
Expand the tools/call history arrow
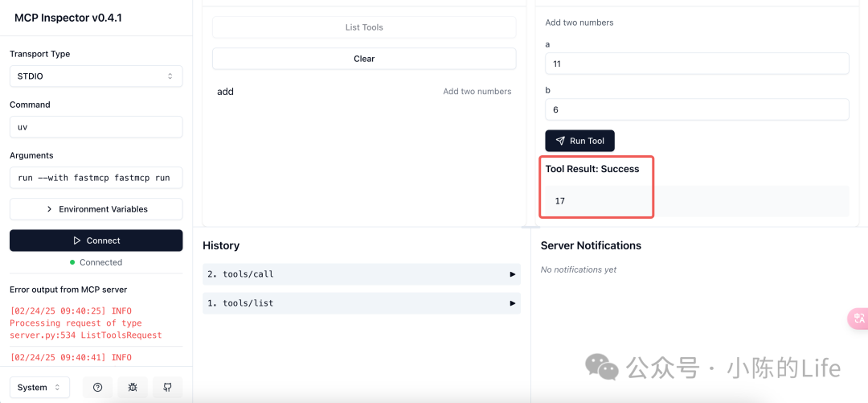coord(513,273)
